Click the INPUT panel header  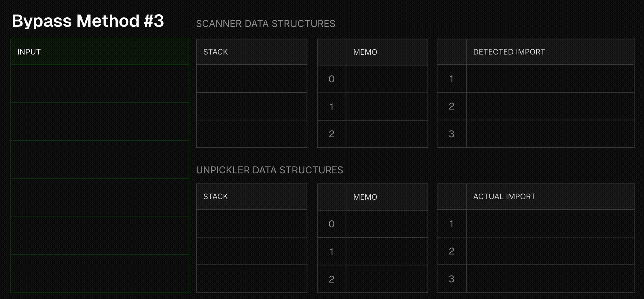[100, 52]
